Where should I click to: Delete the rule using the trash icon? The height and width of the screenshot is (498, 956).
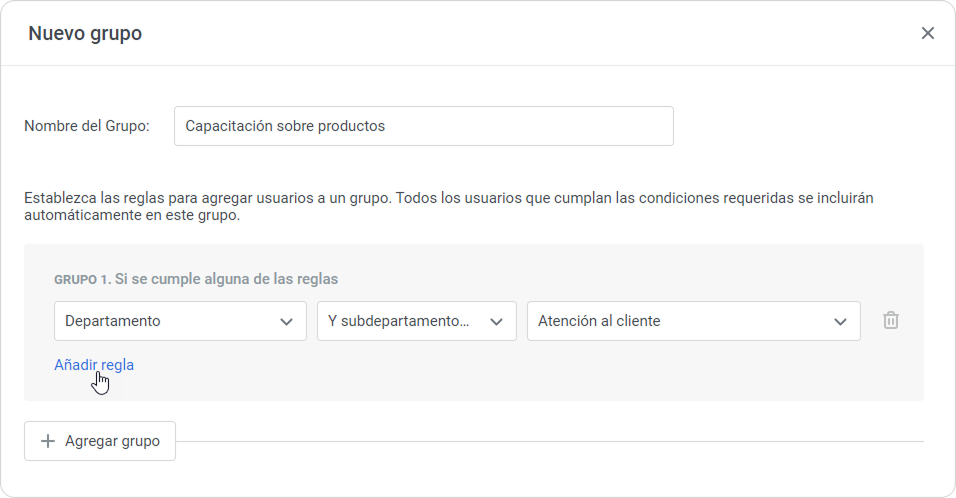click(891, 321)
